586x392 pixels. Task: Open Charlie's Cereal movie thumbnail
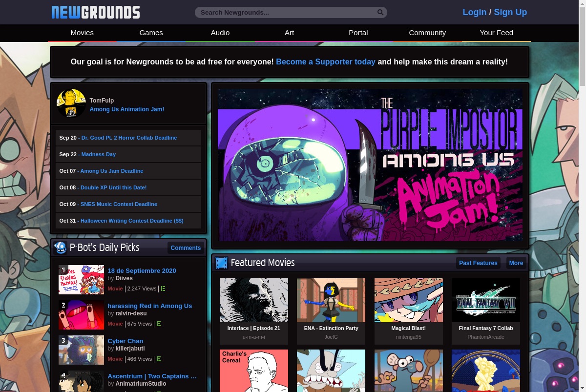click(x=254, y=371)
